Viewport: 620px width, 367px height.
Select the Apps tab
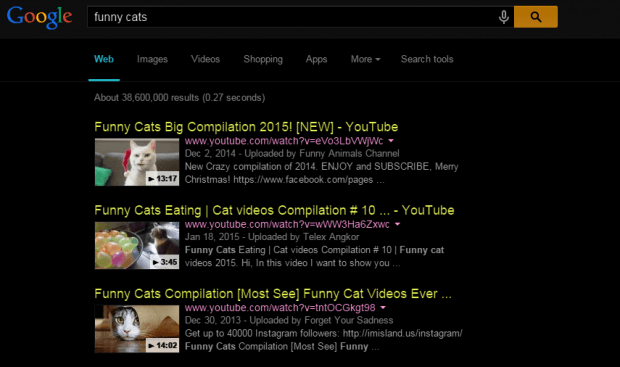pyautogui.click(x=316, y=59)
